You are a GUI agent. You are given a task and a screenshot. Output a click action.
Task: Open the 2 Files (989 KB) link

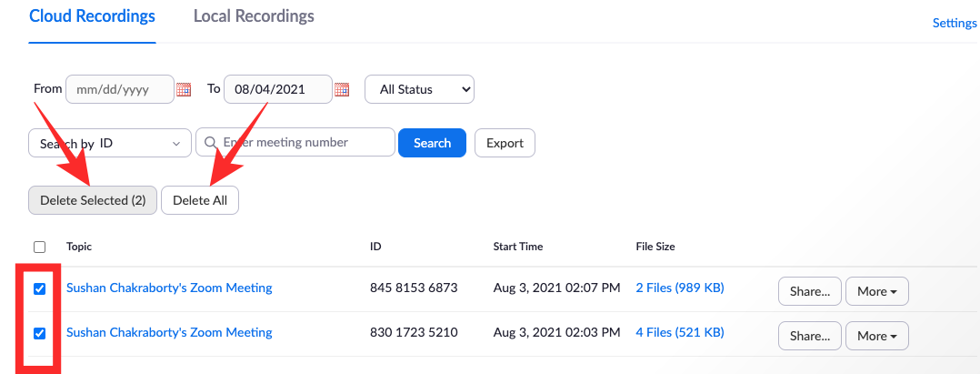pyautogui.click(x=679, y=288)
